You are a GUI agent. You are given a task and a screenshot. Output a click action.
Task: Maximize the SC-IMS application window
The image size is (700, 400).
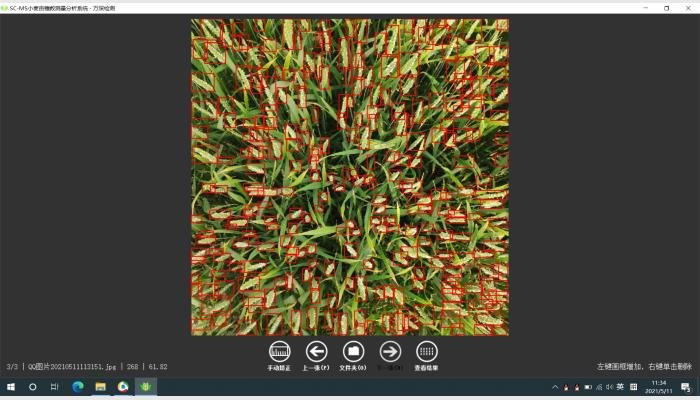tap(666, 7)
